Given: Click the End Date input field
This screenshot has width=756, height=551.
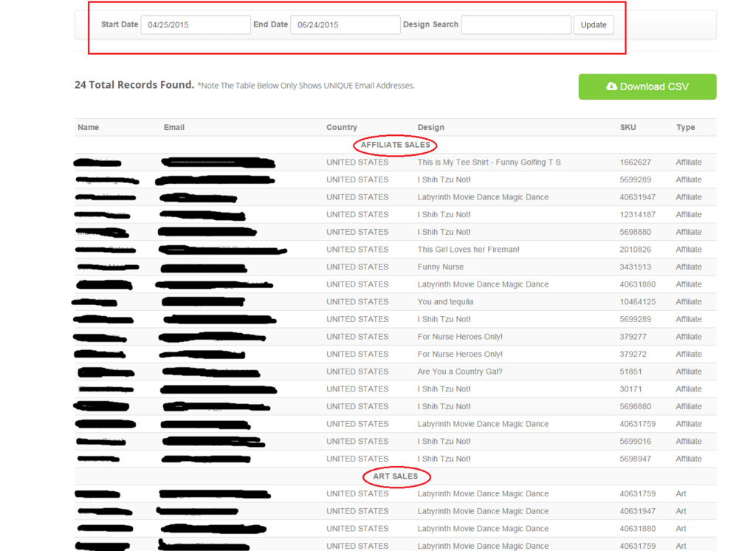Looking at the screenshot, I should [x=345, y=25].
